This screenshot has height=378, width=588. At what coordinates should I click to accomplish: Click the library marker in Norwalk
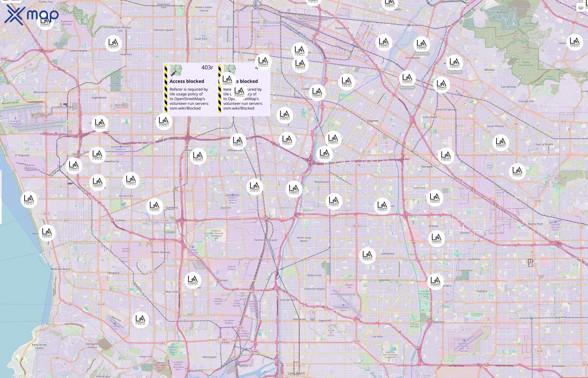tap(446, 156)
